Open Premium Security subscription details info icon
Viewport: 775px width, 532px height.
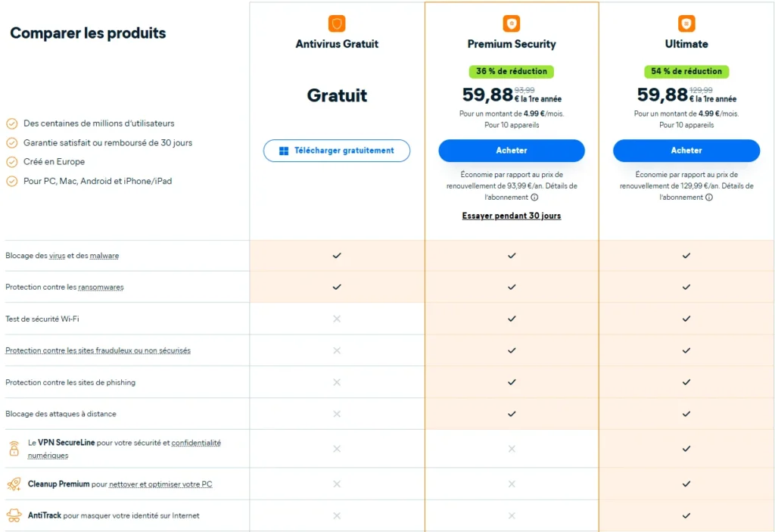point(534,198)
